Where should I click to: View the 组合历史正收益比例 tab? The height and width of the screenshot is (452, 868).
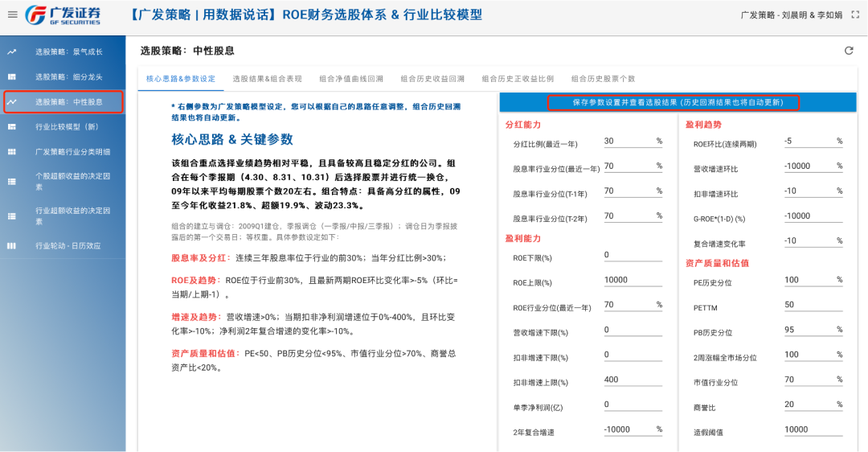(518, 79)
